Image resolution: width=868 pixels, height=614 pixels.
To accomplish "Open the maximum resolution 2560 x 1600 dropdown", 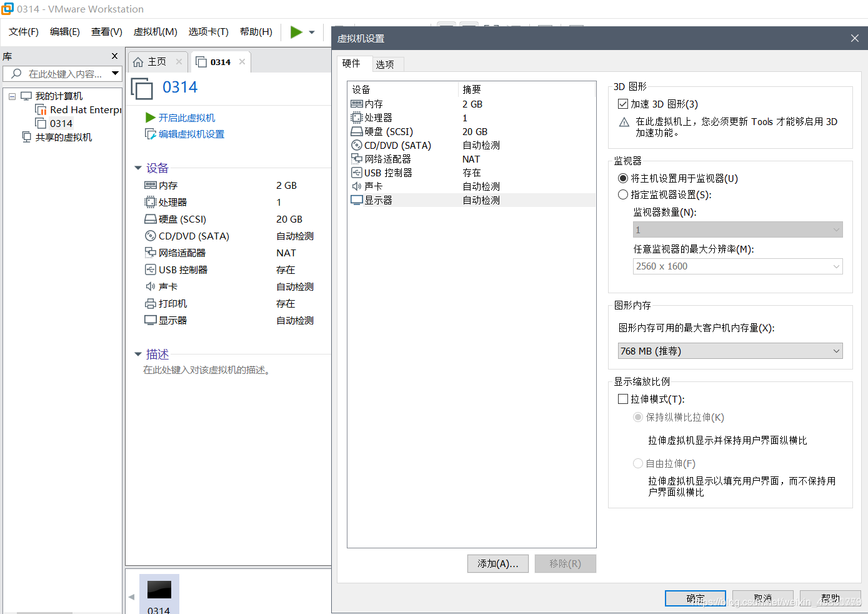I will pos(738,266).
